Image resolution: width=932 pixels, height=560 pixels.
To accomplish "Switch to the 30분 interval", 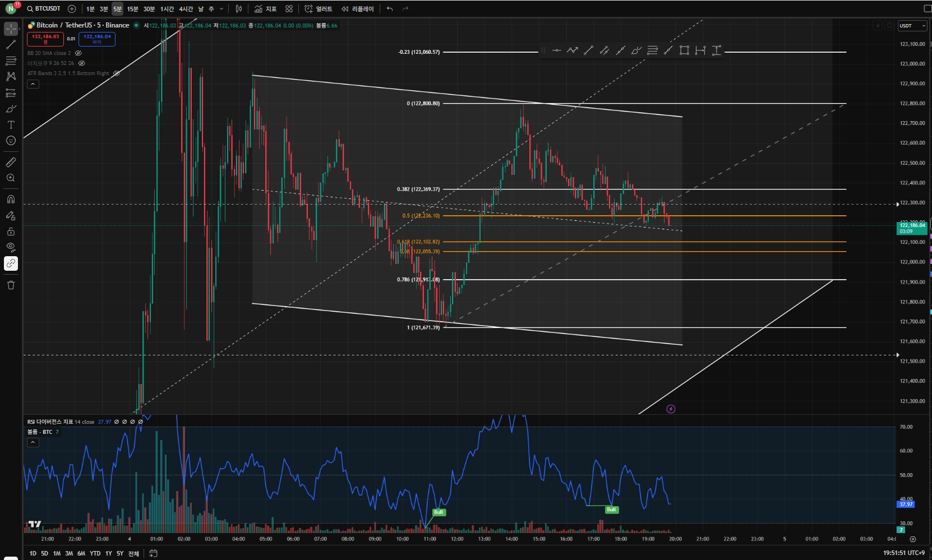I will point(149,8).
